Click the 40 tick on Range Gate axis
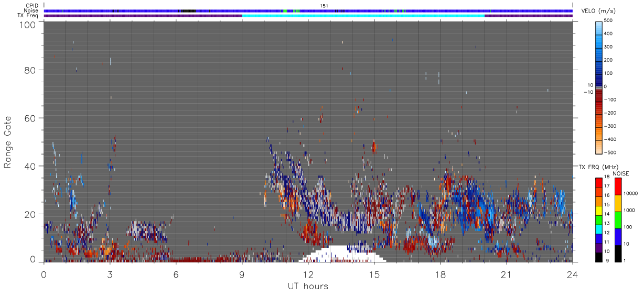644x297 pixels. pos(30,166)
